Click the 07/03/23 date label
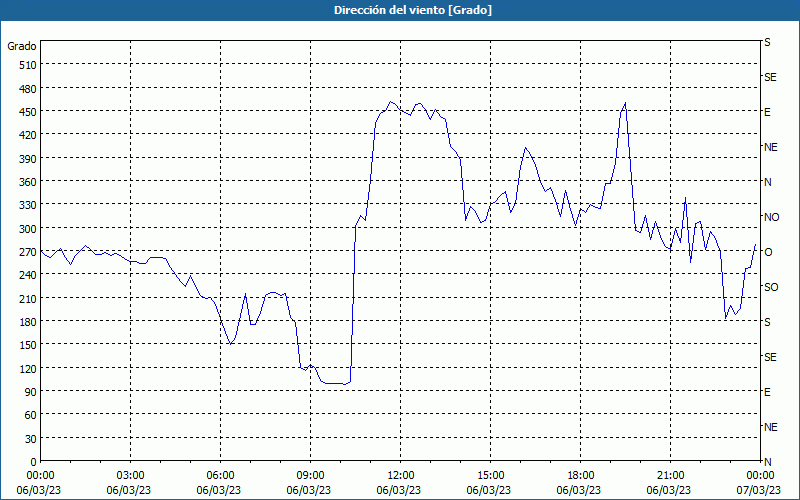The height and width of the screenshot is (500, 800). (760, 490)
